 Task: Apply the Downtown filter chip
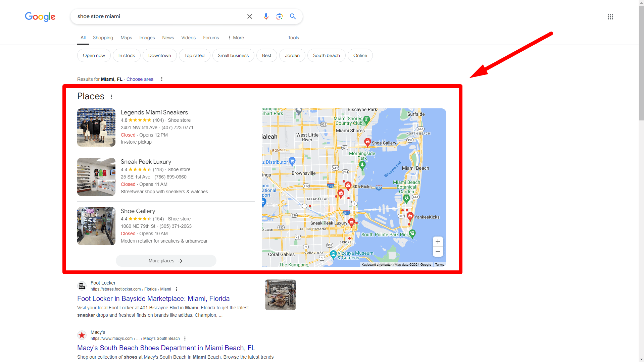click(x=159, y=55)
